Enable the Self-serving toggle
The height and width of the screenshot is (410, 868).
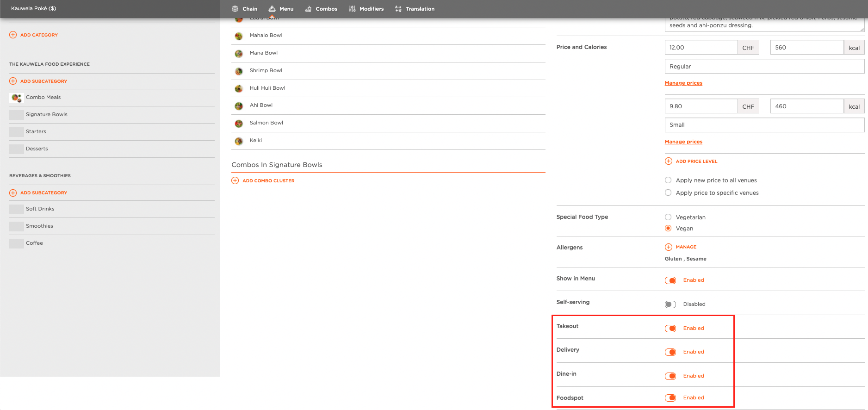670,304
